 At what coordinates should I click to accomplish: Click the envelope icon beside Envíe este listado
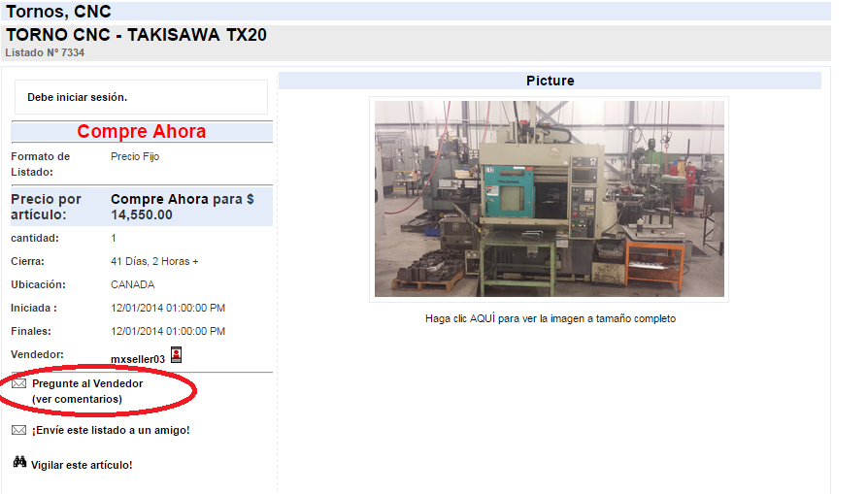coord(18,430)
